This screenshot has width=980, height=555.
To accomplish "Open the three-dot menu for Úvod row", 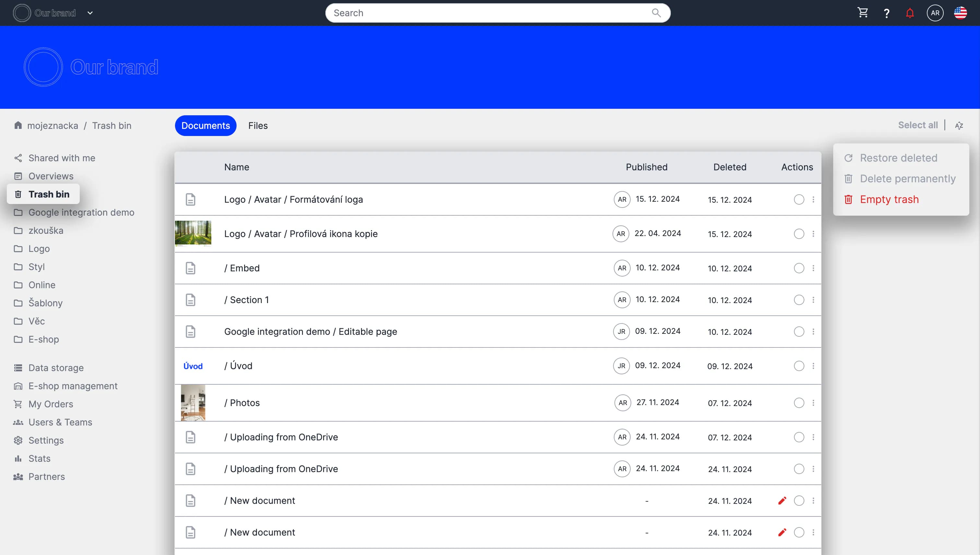I will (813, 366).
